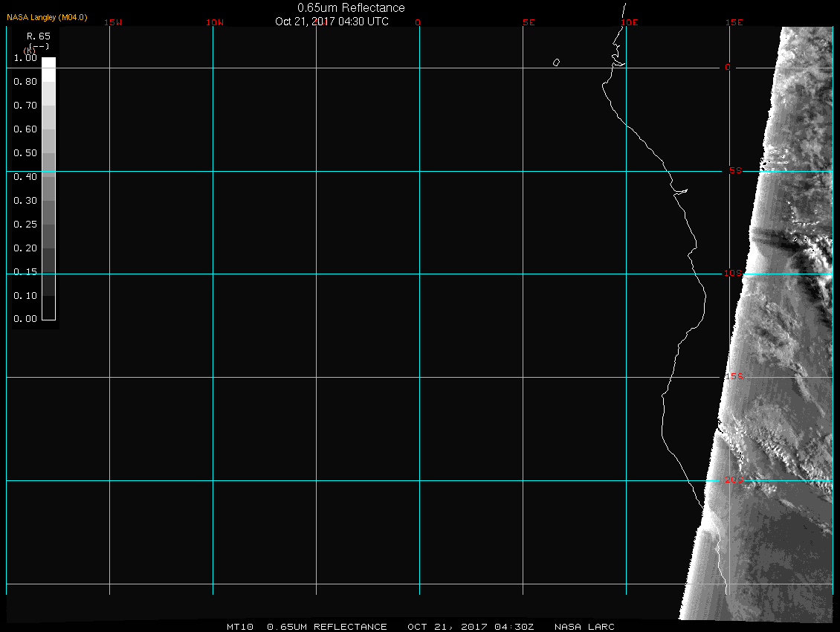Screen dimensions: 840x632
Task: Click the '15S' latitude label
Action: click(x=734, y=376)
